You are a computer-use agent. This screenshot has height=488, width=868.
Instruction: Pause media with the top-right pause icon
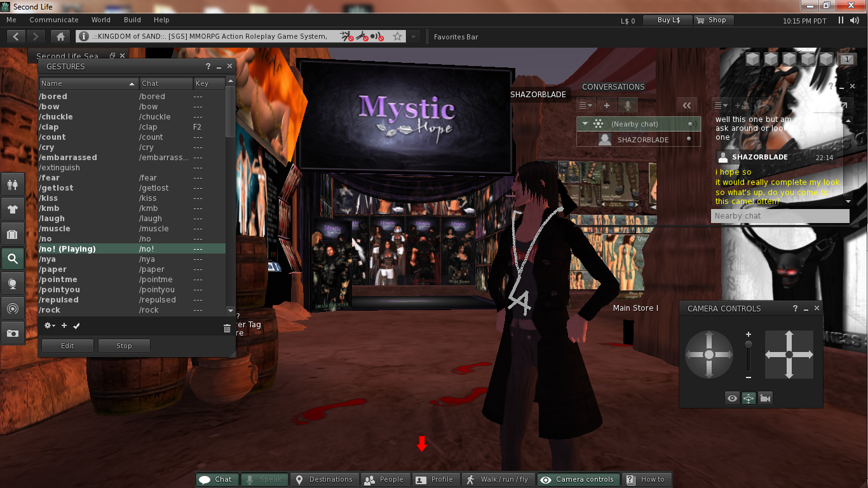841,20
